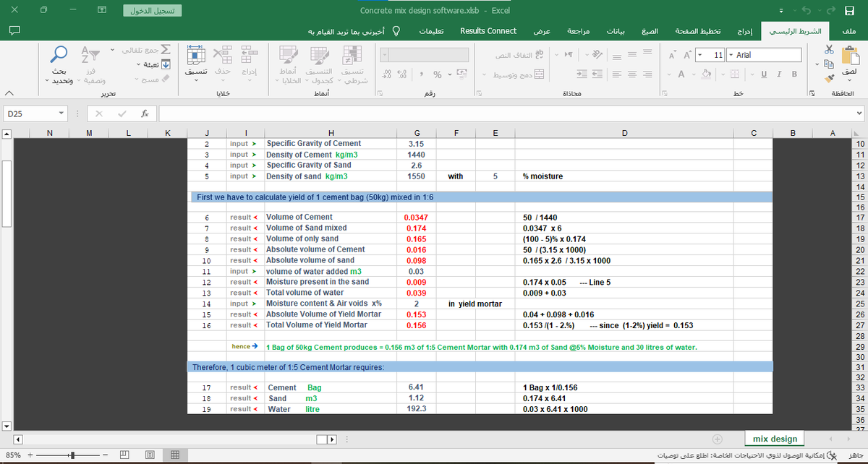Collapse the ribbon with the chevron
This screenshot has height=464, width=868.
pos(9,94)
